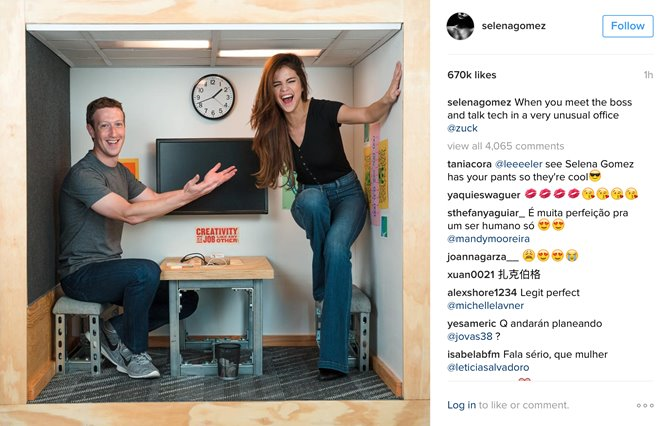Open the @michellelavner mention
This screenshot has width=660, height=426.
(485, 306)
